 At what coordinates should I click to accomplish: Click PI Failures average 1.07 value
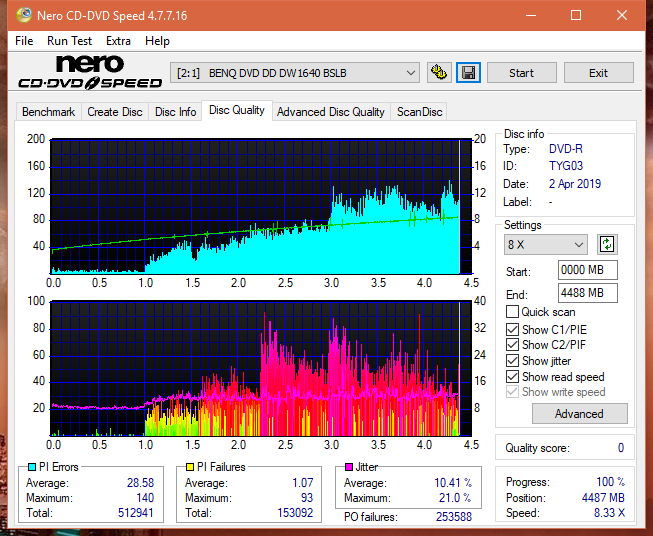click(302, 483)
